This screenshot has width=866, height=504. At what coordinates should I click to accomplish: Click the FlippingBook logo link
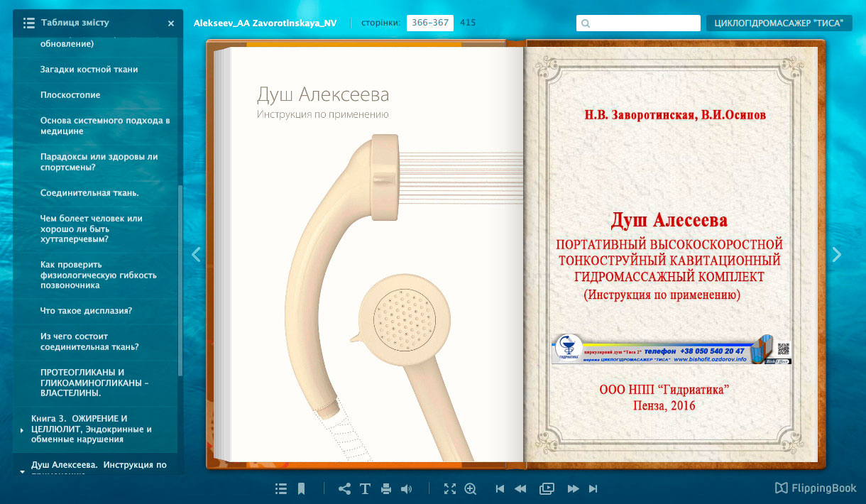coord(816,488)
